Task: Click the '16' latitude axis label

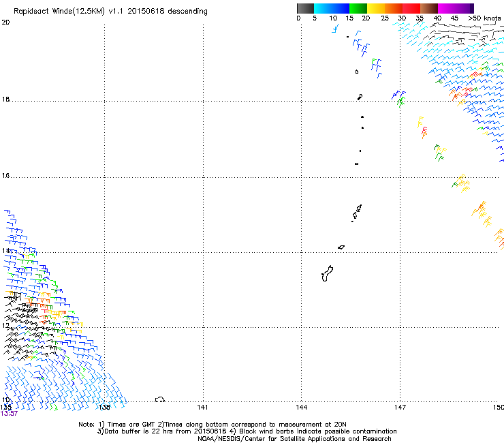Action: coord(5,176)
